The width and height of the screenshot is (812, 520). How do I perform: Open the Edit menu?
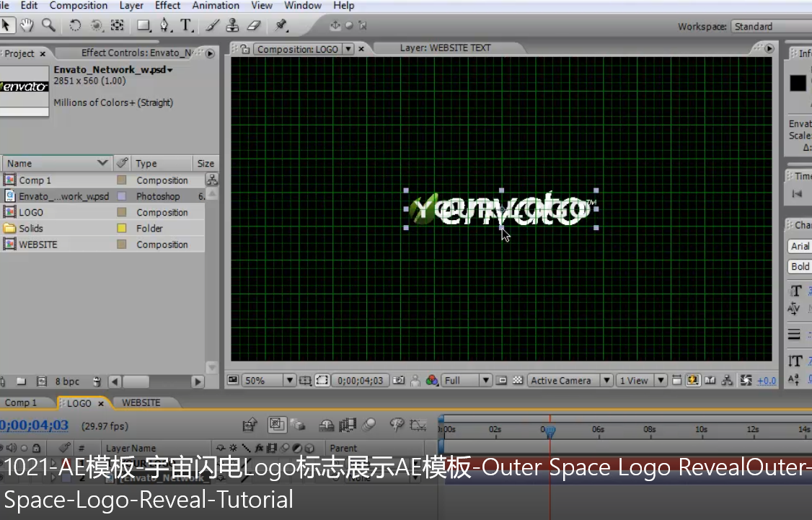pyautogui.click(x=29, y=6)
